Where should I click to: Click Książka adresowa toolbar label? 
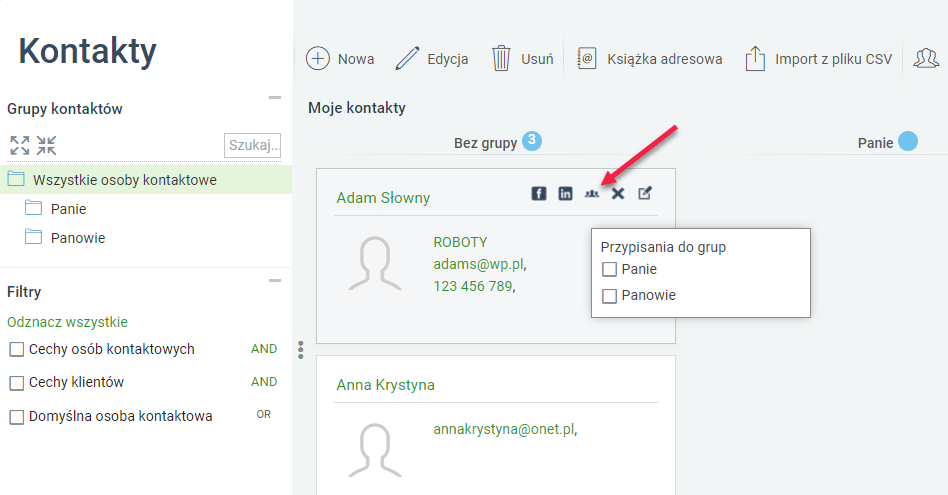(665, 59)
